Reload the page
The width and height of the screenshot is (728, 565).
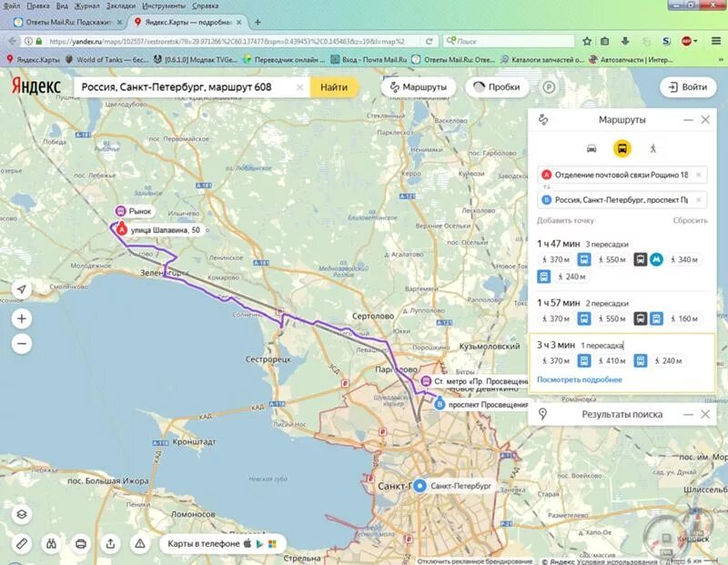point(429,41)
